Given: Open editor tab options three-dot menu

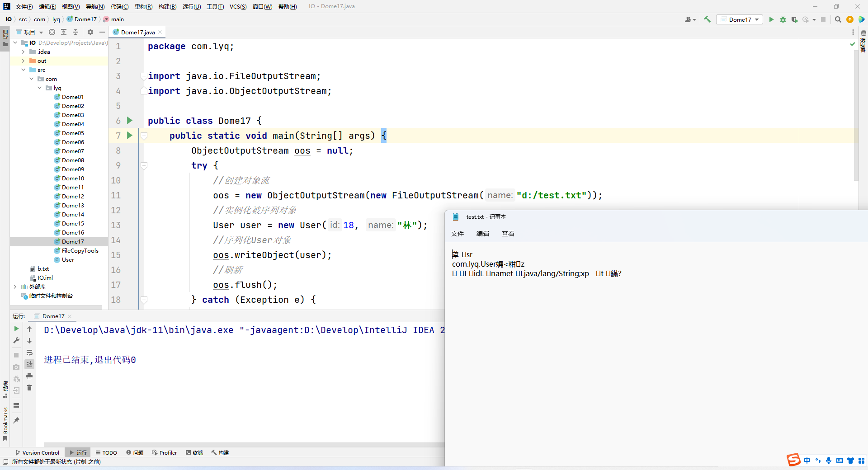Looking at the screenshot, I should pyautogui.click(x=853, y=32).
